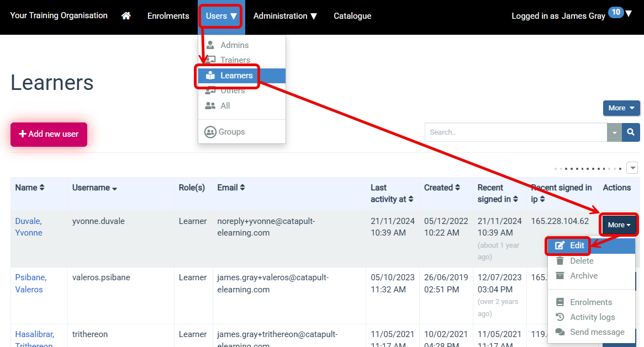Open Groups from the Users menu
The height and width of the screenshot is (347, 644).
click(x=231, y=132)
